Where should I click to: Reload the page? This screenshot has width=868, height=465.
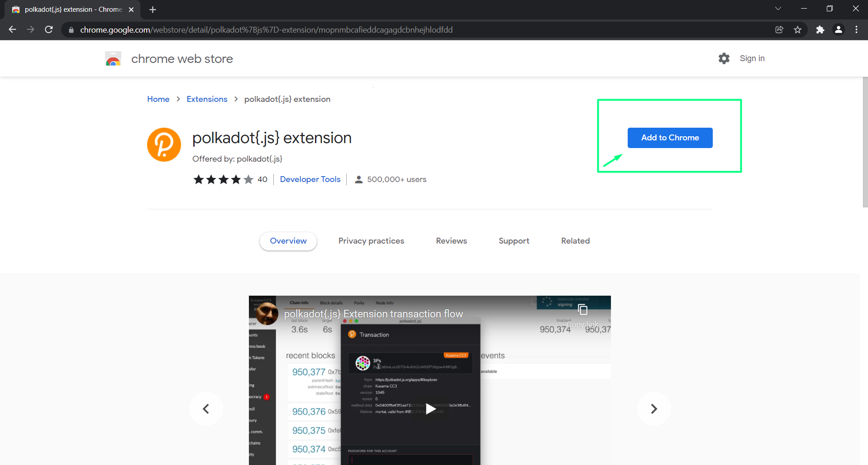(49, 30)
